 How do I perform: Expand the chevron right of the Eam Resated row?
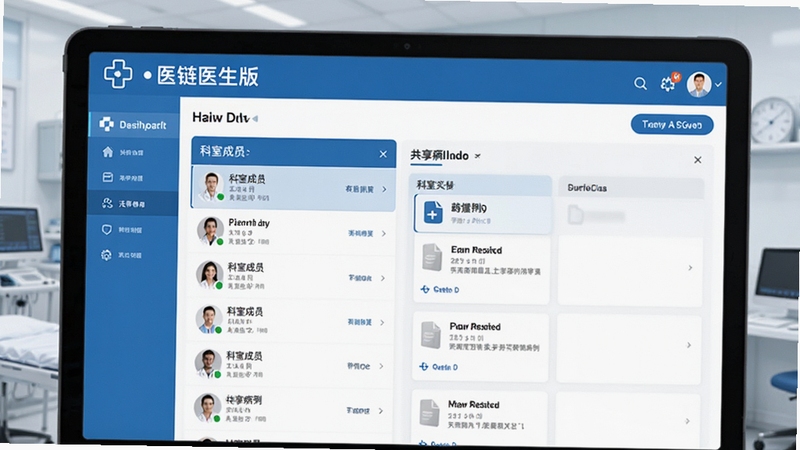click(x=690, y=268)
